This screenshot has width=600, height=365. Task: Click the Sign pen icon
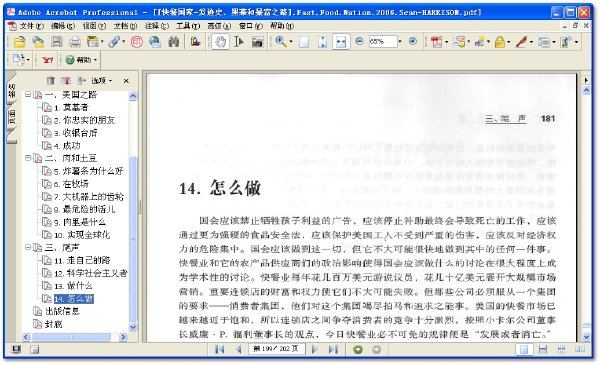(x=521, y=42)
